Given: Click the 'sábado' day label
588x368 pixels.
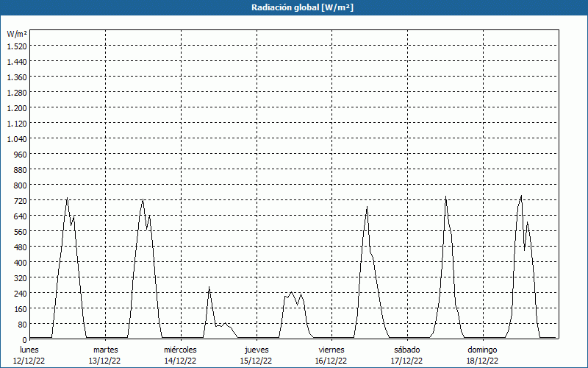Looking at the screenshot, I should tap(407, 350).
